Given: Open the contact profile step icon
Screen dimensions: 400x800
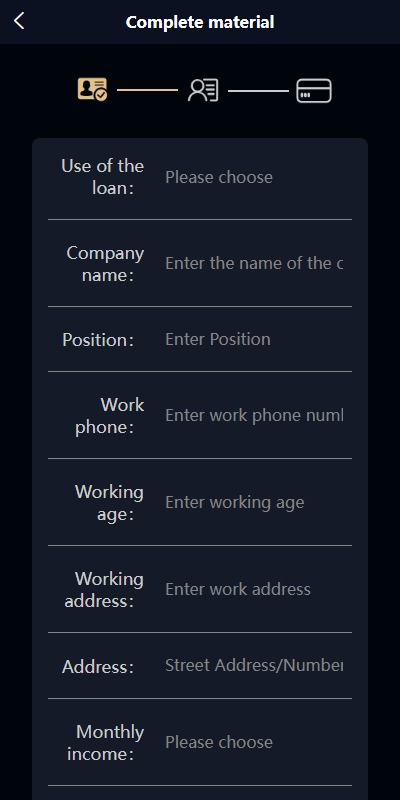Looking at the screenshot, I should [203, 90].
